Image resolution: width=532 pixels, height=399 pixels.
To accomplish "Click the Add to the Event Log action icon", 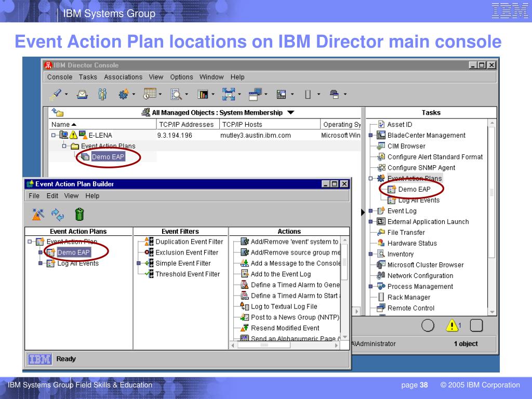I will pyautogui.click(x=245, y=274).
